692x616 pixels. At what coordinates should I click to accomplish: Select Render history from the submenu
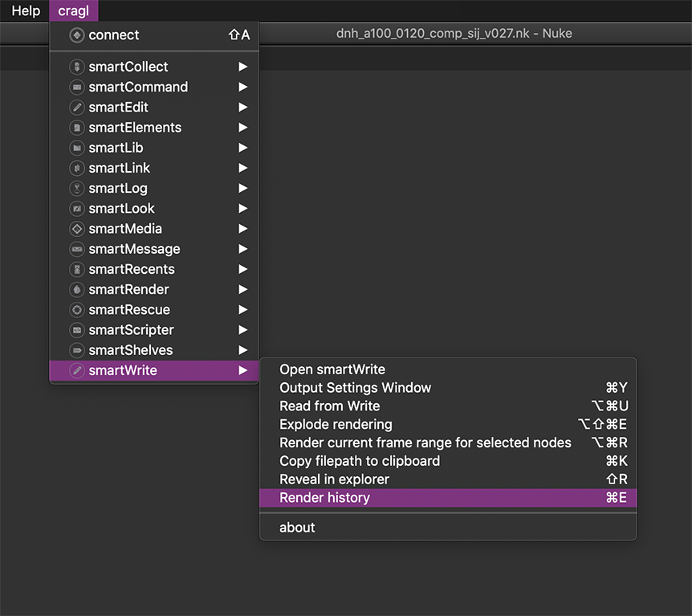[x=324, y=498]
